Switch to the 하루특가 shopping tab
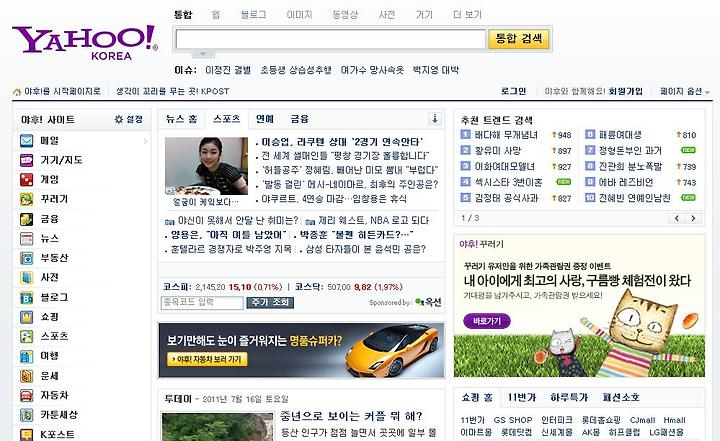Image resolution: width=720 pixels, height=441 pixels. (569, 397)
